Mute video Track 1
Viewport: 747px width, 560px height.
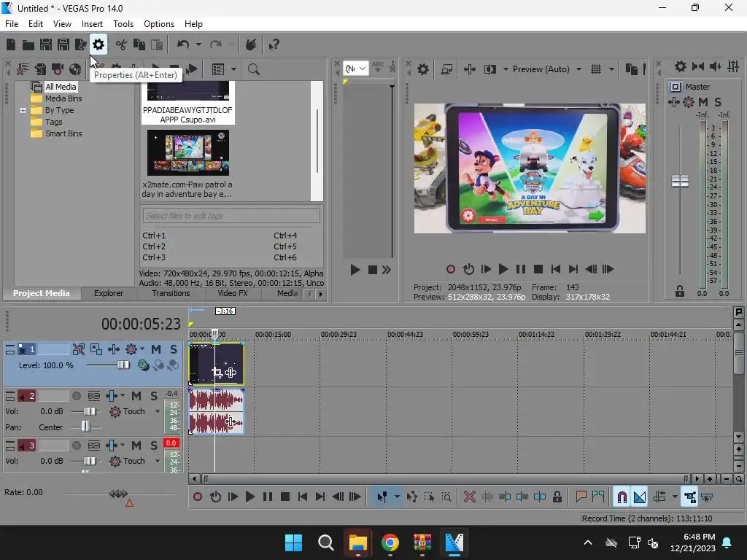[156, 349]
